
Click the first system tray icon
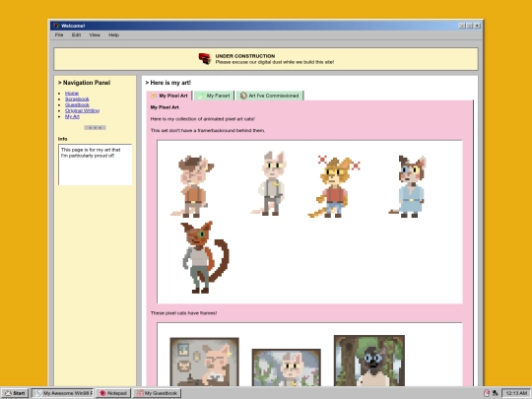click(487, 393)
